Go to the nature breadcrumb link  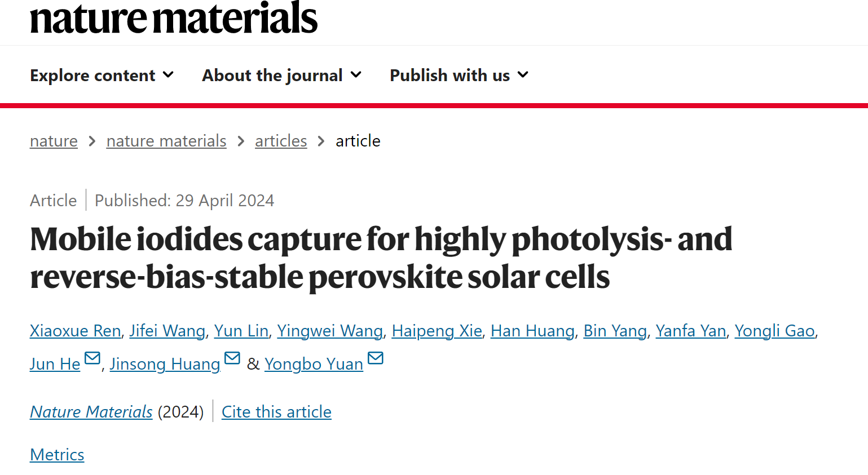click(x=54, y=141)
